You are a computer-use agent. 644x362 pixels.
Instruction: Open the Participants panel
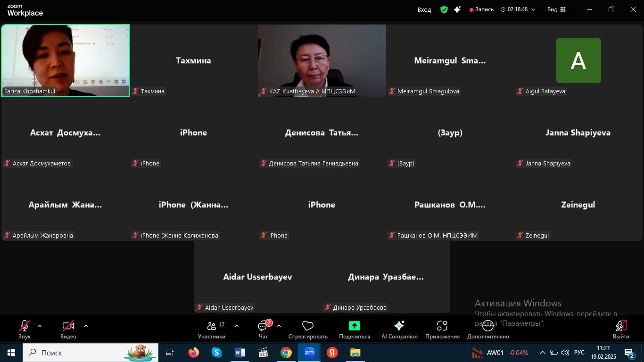(x=211, y=329)
